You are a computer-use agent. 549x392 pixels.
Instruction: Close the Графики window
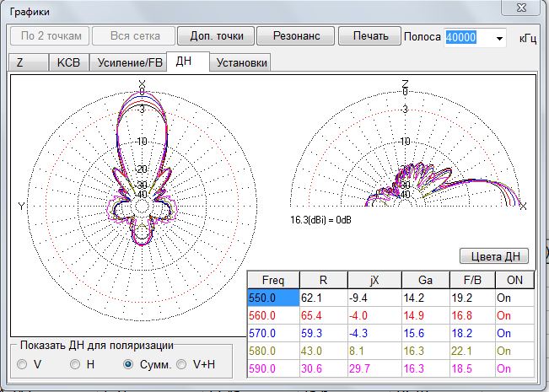(522, 8)
